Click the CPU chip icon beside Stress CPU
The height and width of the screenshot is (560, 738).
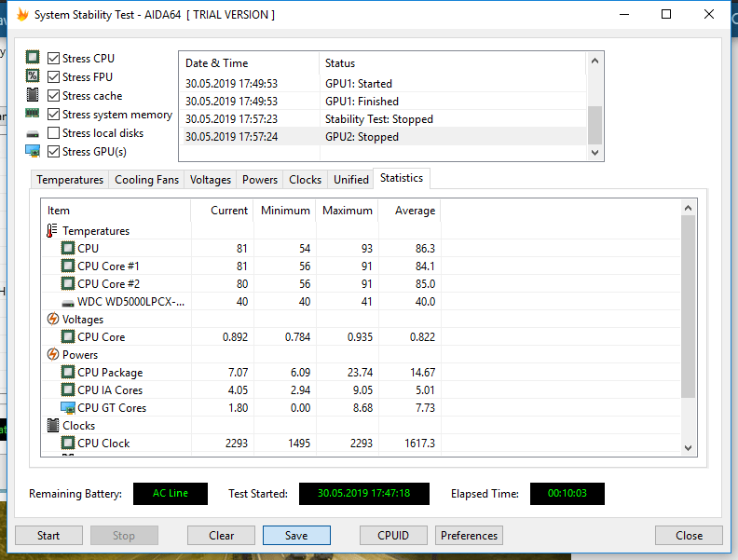33,58
